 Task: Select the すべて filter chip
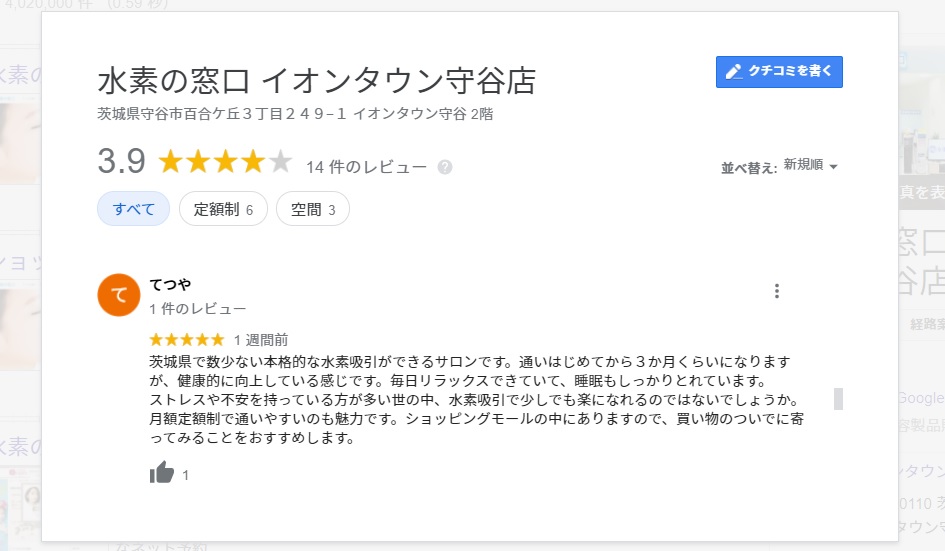tap(134, 209)
